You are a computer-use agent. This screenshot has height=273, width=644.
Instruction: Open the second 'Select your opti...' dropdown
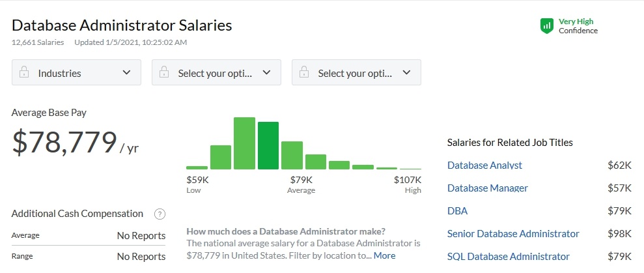266,73
